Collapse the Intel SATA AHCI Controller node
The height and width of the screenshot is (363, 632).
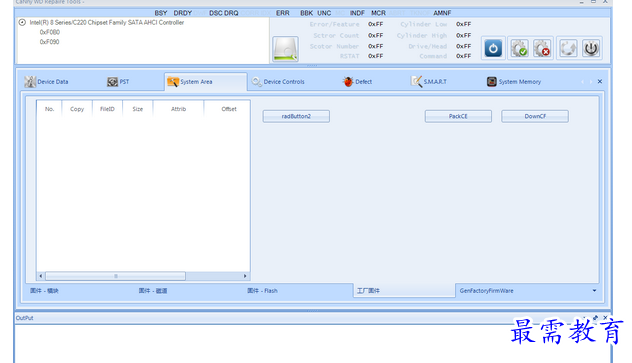pyautogui.click(x=22, y=23)
